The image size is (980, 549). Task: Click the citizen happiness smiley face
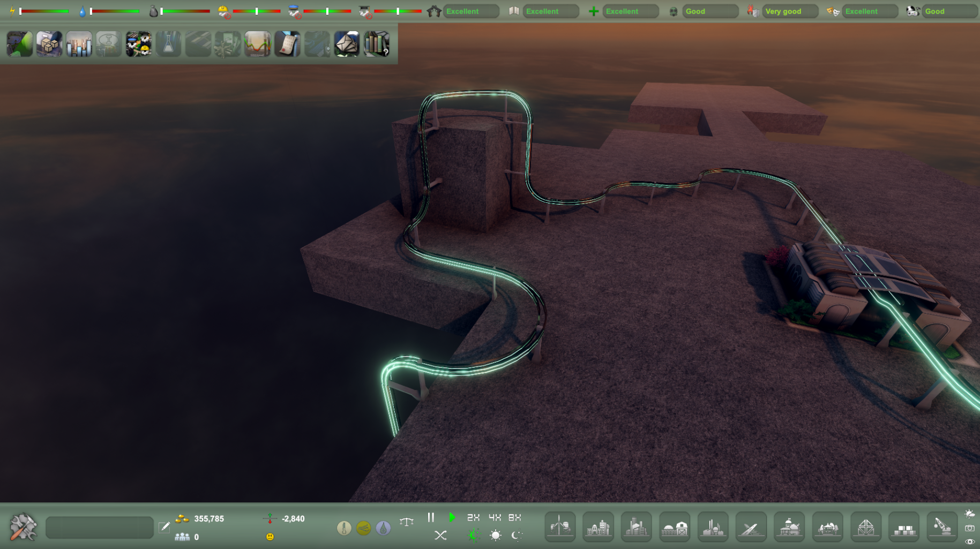pyautogui.click(x=270, y=537)
